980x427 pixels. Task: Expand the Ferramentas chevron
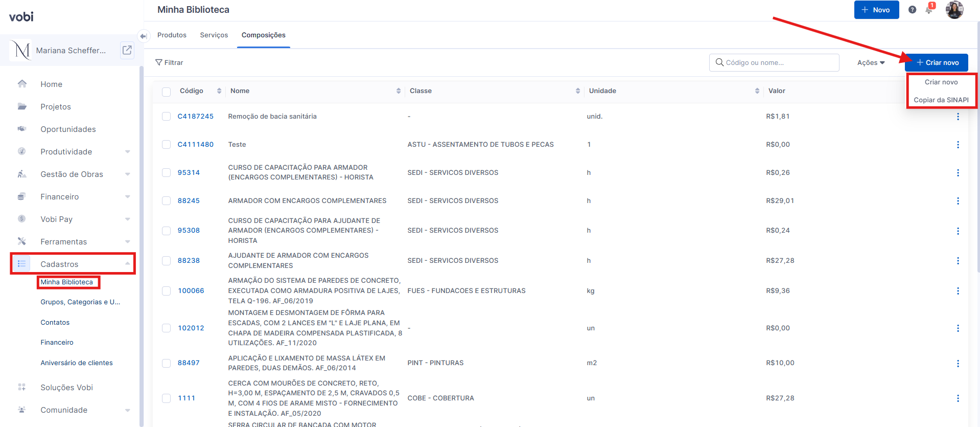point(128,242)
